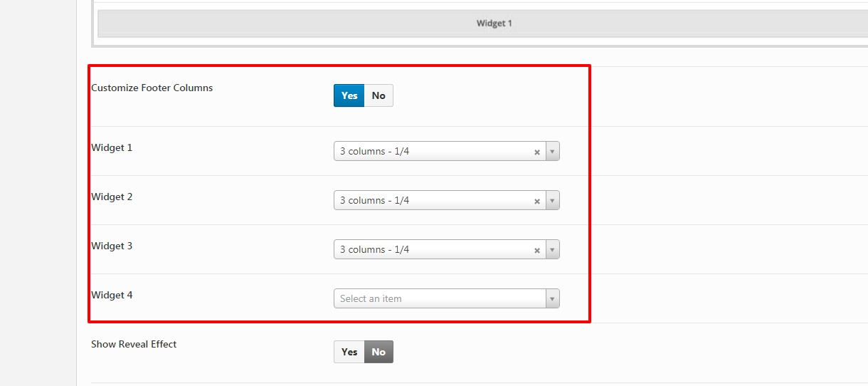868x386 pixels.
Task: Click the Widget 2 field label
Action: click(x=112, y=197)
